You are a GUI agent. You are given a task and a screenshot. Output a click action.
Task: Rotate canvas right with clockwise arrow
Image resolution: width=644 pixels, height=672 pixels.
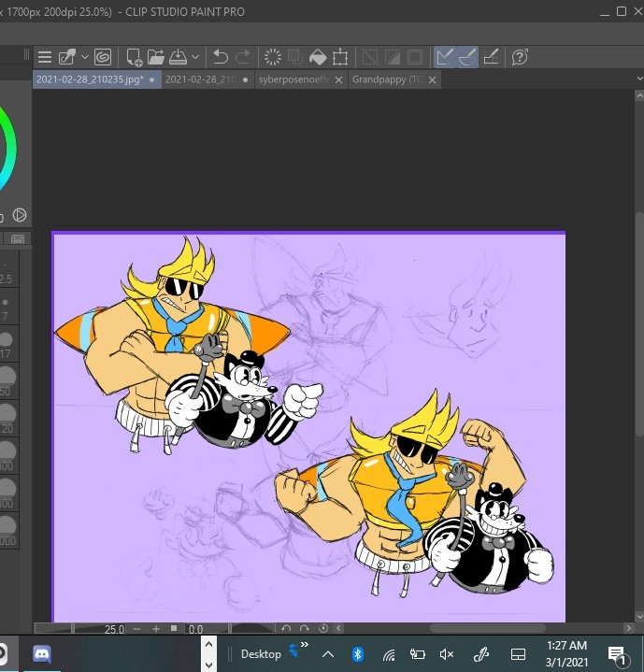pos(305,628)
